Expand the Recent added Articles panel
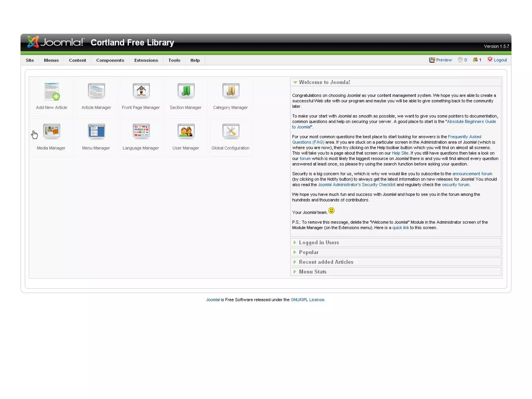The height and width of the screenshot is (399, 532). (x=396, y=262)
